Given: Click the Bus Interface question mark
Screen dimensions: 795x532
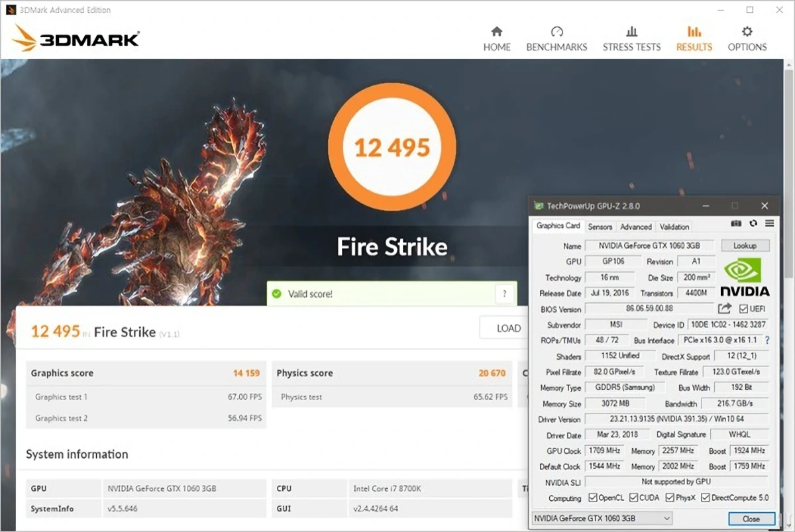Looking at the screenshot, I should (x=767, y=341).
